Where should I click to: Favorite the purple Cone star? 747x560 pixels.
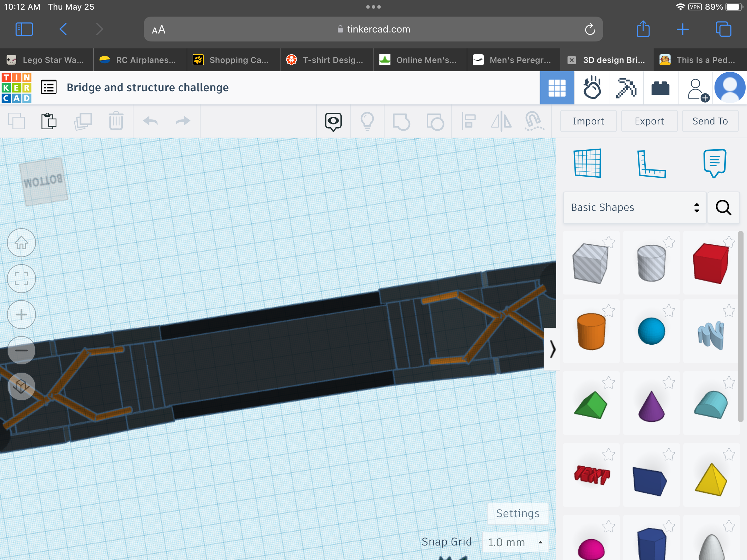tap(669, 382)
